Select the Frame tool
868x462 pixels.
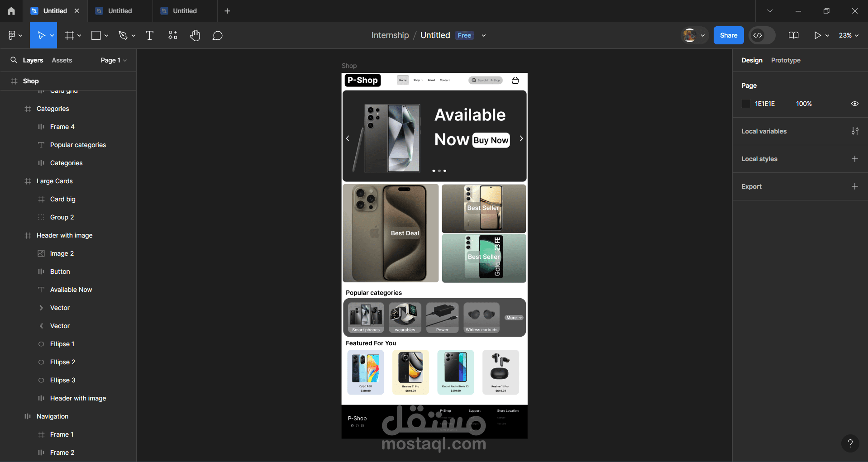pyautogui.click(x=69, y=35)
